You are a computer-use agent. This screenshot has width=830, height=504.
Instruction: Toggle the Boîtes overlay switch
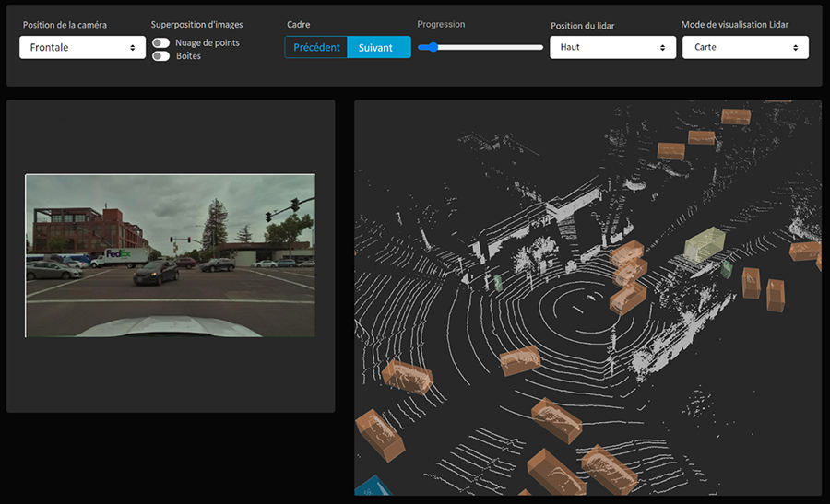click(x=161, y=56)
